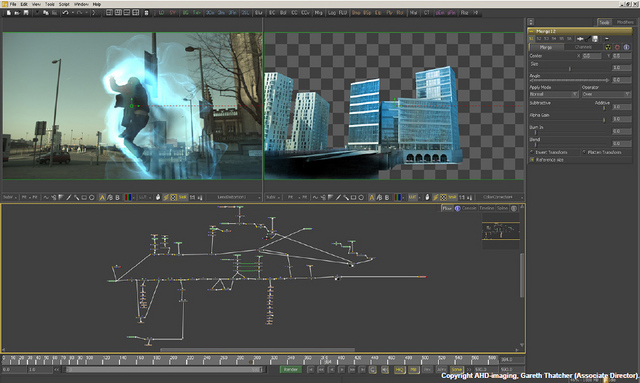This screenshot has width=640, height=383.
Task: Click the red circle tab icon
Action: click(x=617, y=47)
